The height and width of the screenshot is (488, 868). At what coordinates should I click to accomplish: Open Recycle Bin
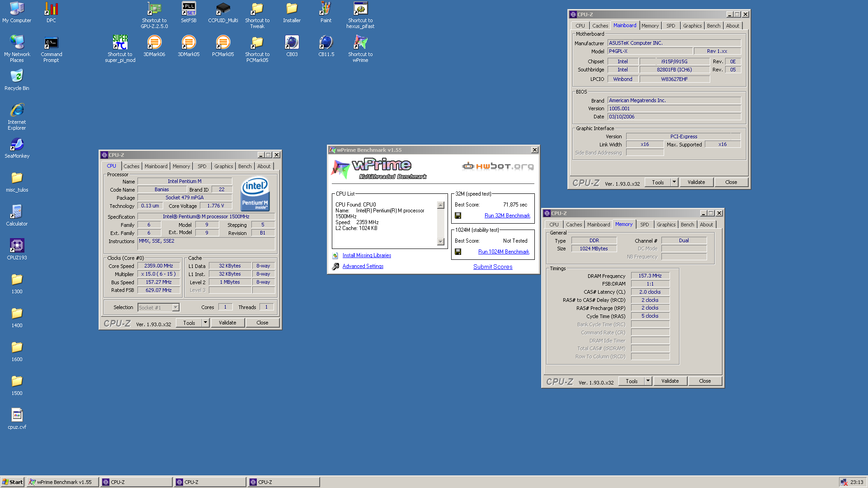[17, 80]
